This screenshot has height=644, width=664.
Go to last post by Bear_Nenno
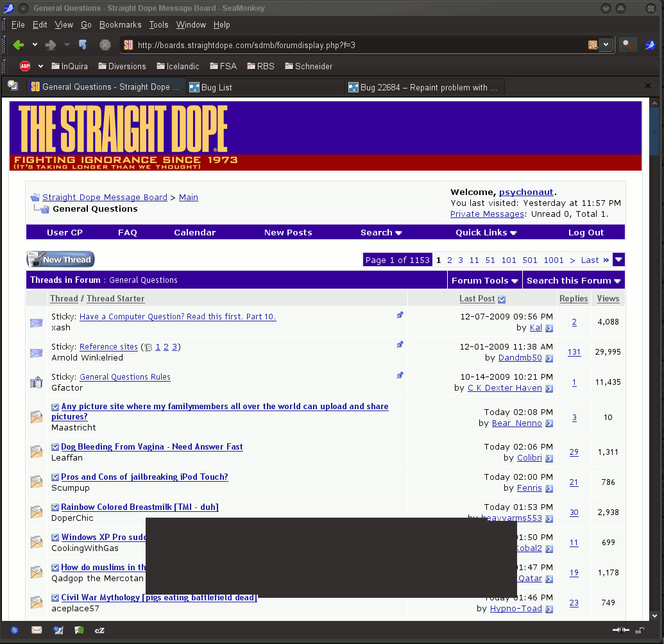point(549,423)
